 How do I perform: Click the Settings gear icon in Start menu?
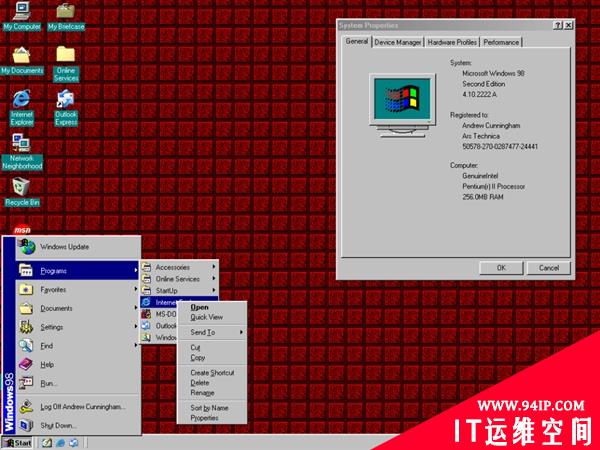coord(26,327)
